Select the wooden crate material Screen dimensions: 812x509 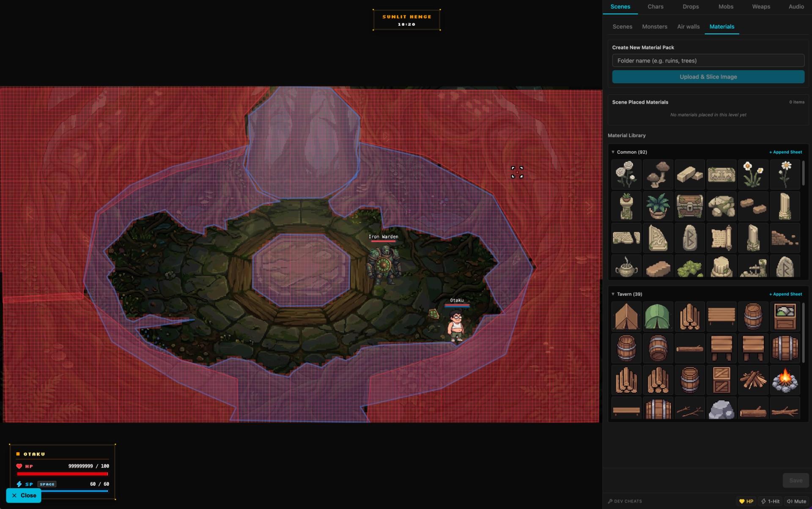(x=721, y=380)
